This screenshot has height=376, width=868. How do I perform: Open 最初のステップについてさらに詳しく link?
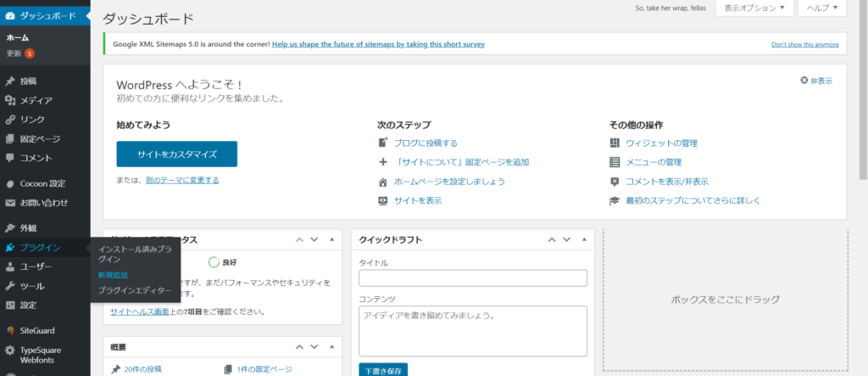tap(693, 201)
